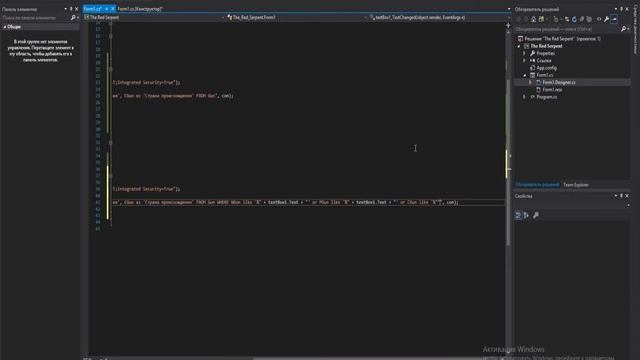Open Properties panel window options dropdown
The image size is (640, 360).
tap(616, 196)
